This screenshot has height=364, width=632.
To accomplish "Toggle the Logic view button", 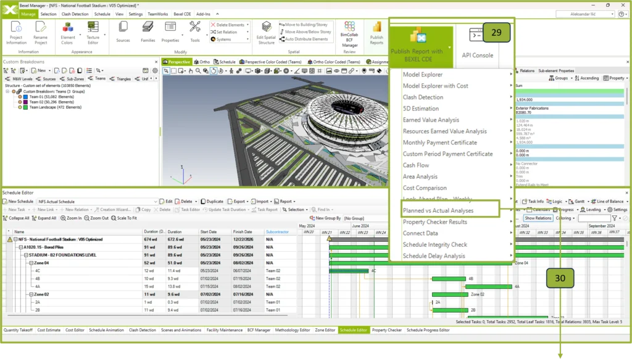I will click(554, 201).
